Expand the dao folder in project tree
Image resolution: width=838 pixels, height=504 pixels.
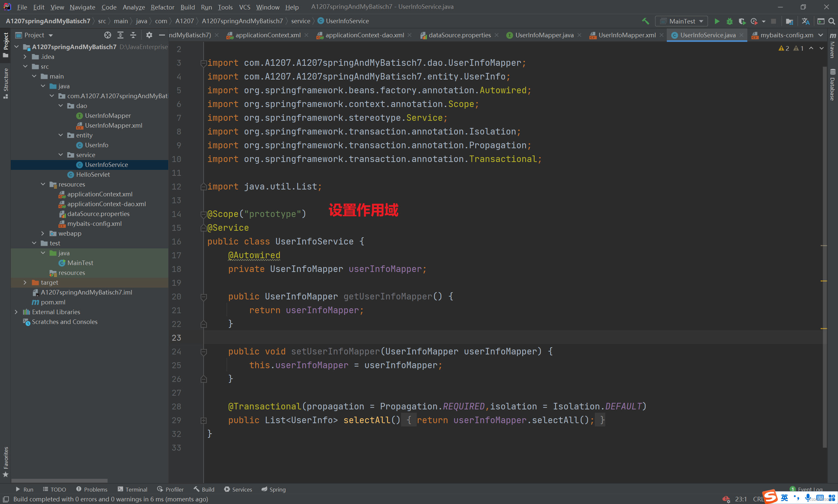pyautogui.click(x=61, y=105)
